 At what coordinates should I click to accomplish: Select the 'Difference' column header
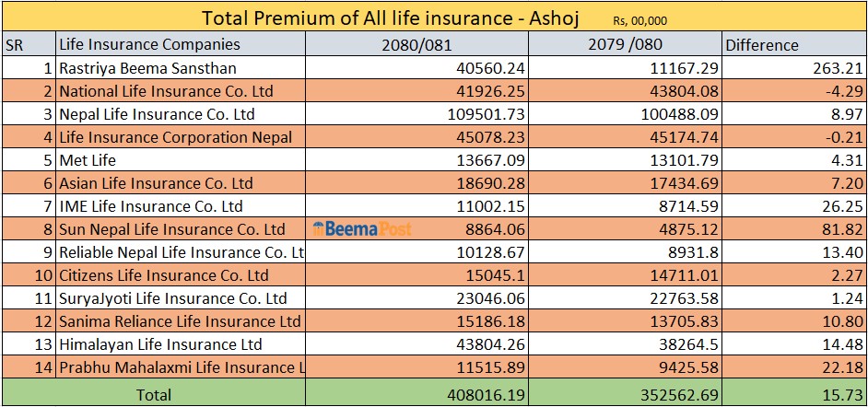click(x=762, y=45)
